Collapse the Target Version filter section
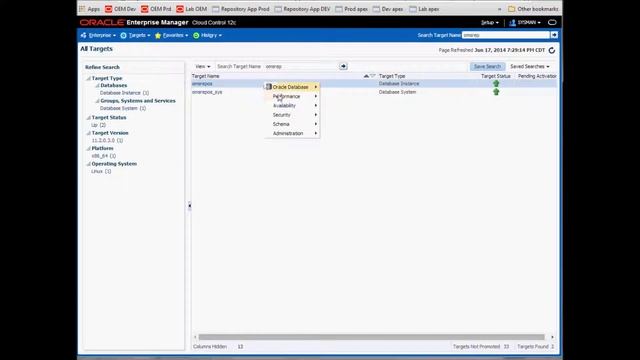640x360 pixels. tap(88, 133)
